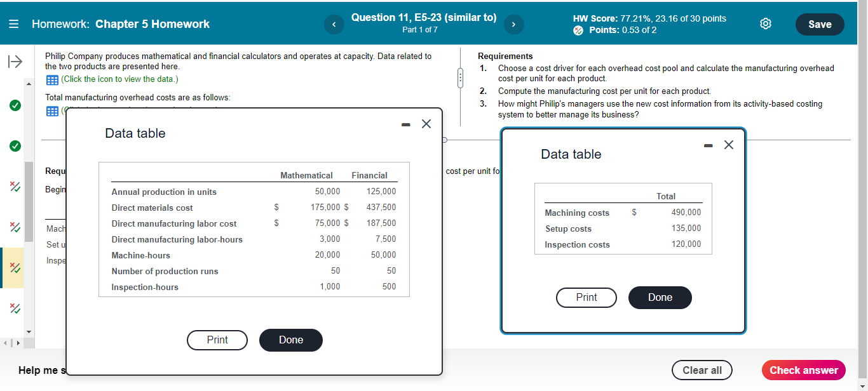Click the data table grid icon
The width and height of the screenshot is (868, 391).
pyautogui.click(x=52, y=79)
